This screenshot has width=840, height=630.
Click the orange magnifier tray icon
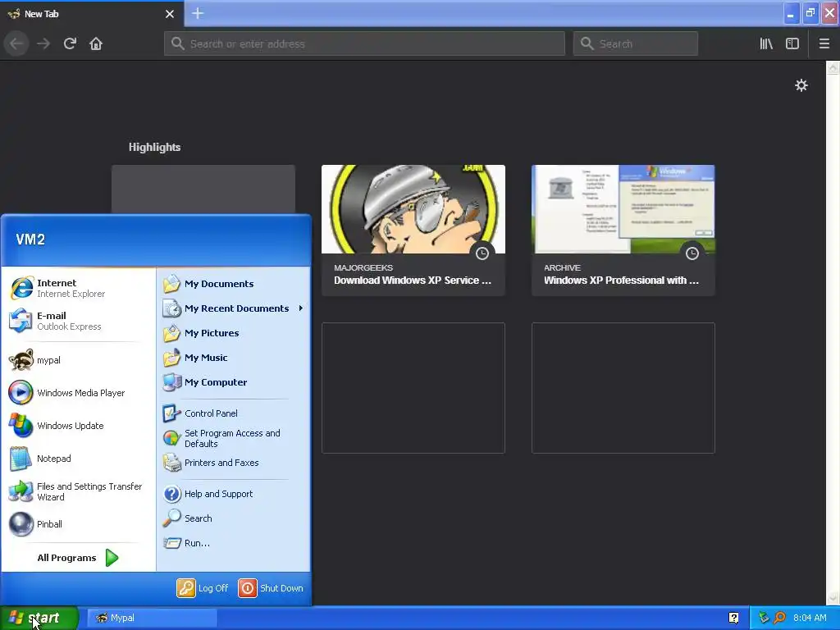[x=779, y=618]
